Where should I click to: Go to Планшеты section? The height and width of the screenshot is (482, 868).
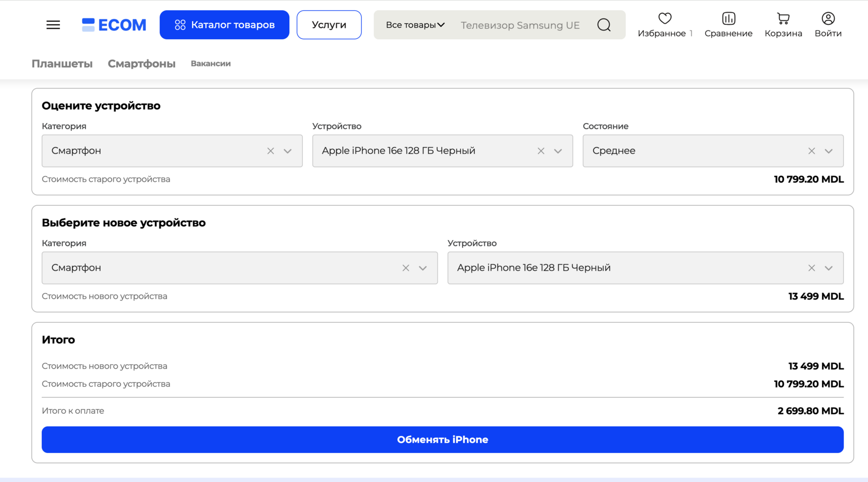click(62, 64)
